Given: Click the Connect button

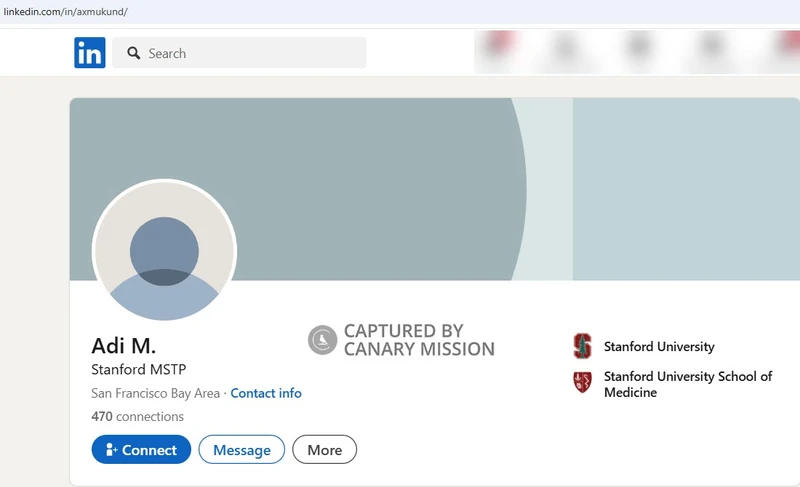Looking at the screenshot, I should pos(141,449).
